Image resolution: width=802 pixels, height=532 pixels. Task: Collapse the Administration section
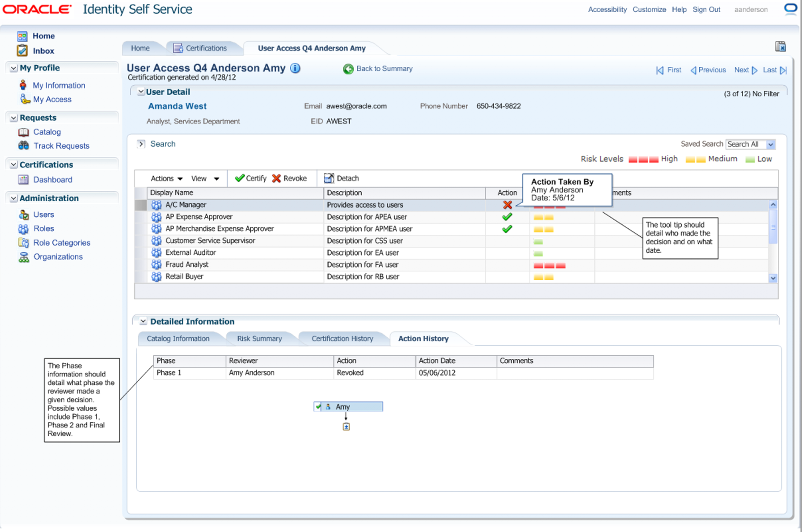click(14, 198)
